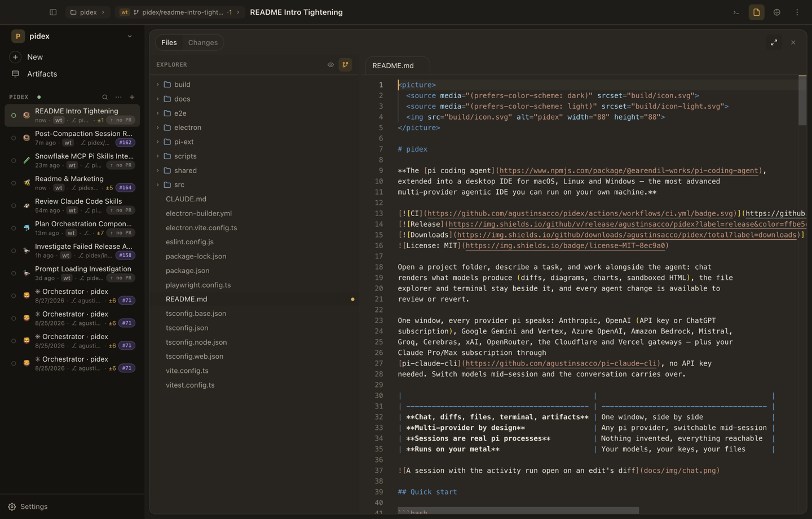The image size is (812, 519).
Task: Click the no PR badge on Snowflake MCP session
Action: [121, 165]
